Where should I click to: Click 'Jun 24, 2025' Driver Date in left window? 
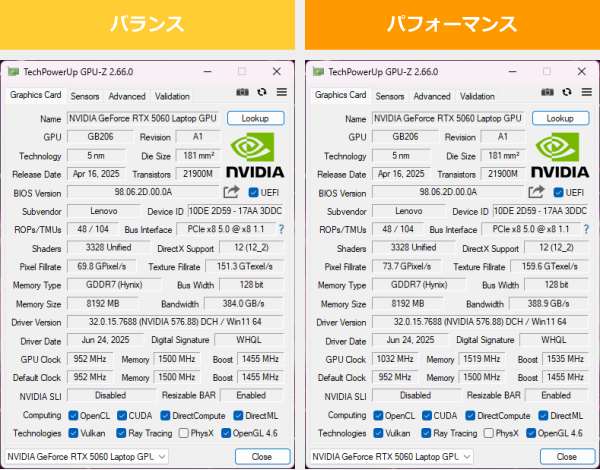coord(105,340)
